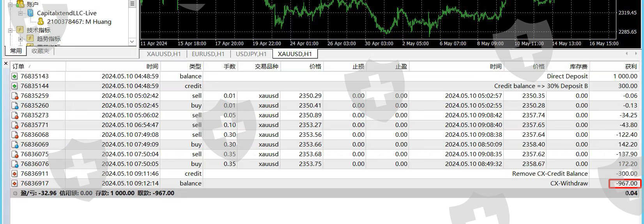This screenshot has height=224, width=644.
Task: Click the user icon for 2100378467: M Huang
Action: (x=41, y=21)
